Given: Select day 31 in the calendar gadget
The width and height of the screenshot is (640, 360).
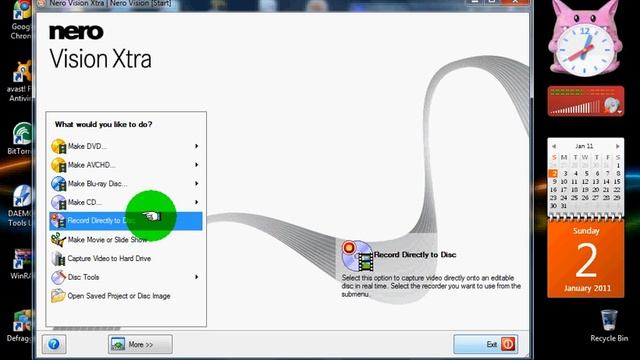Looking at the screenshot, I should tap(564, 206).
